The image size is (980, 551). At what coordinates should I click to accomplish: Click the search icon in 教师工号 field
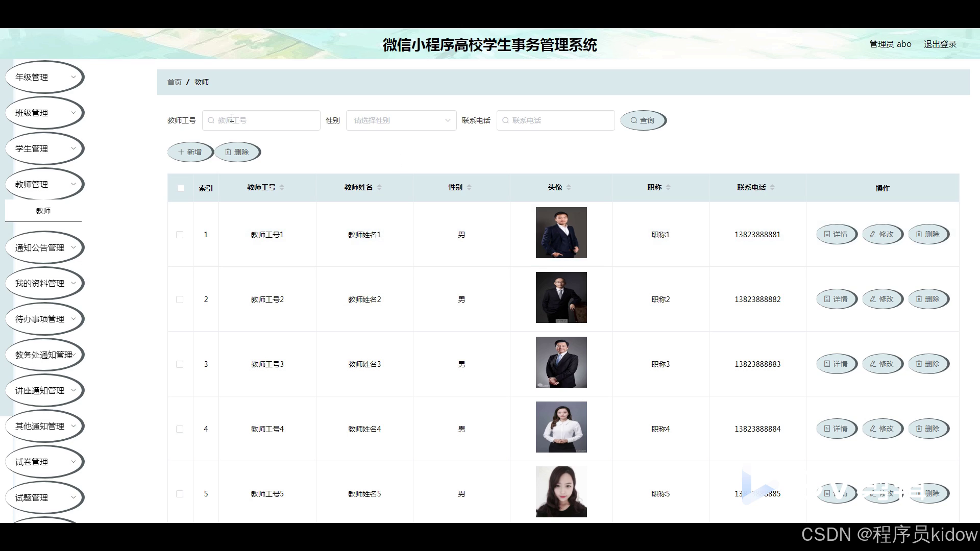coord(211,120)
